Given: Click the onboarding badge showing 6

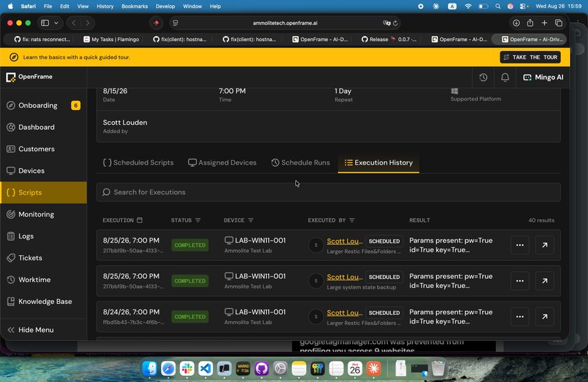Looking at the screenshot, I should tap(76, 105).
